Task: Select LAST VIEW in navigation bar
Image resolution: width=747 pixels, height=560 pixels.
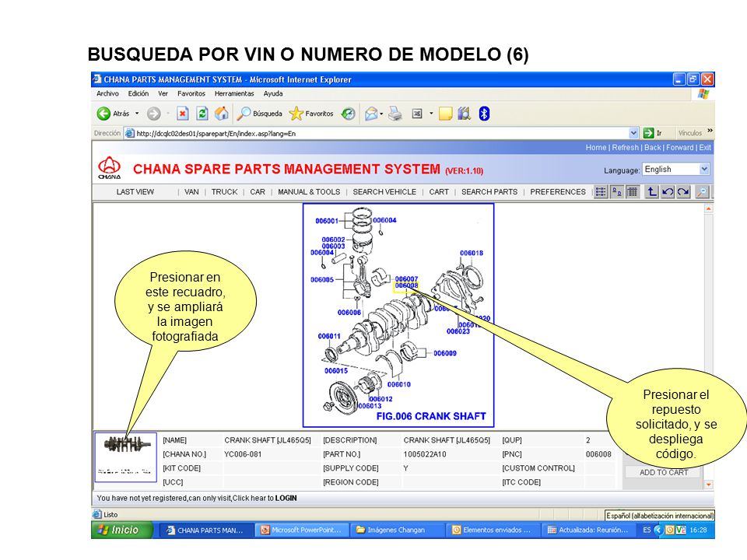Action: [x=135, y=192]
